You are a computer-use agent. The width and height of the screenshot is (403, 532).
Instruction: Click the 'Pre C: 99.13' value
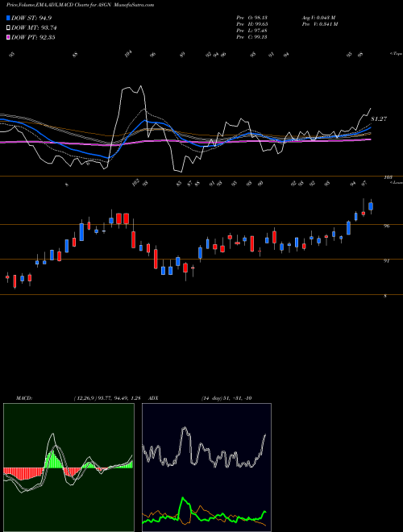coord(251,37)
